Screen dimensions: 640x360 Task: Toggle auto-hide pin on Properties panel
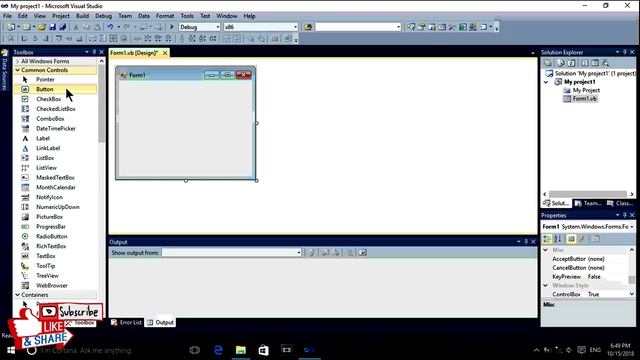tap(624, 215)
